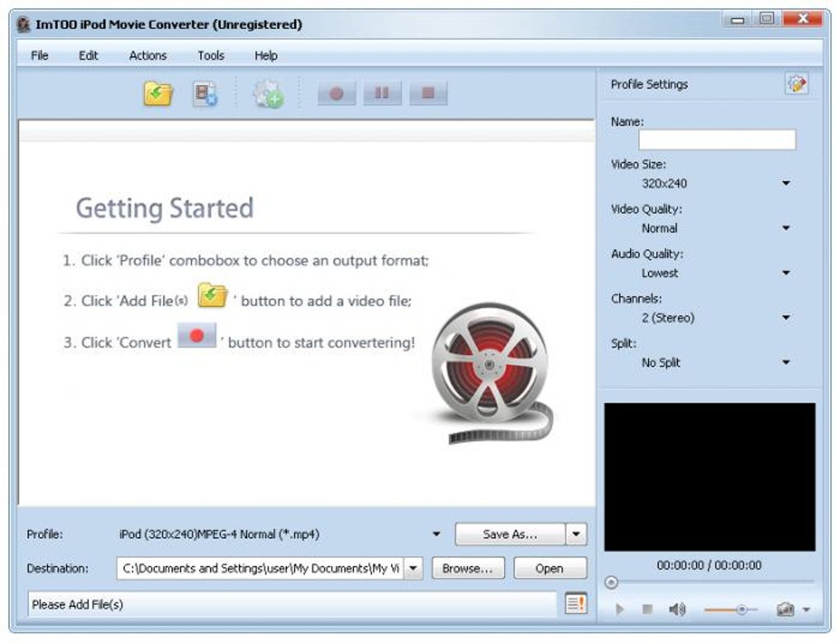Open the log report icon next to the status bar
This screenshot has height=644, width=840.
pos(576,604)
